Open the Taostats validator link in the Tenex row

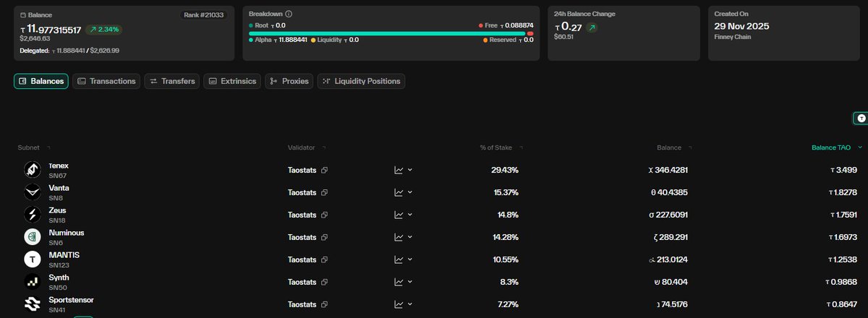pyautogui.click(x=302, y=171)
